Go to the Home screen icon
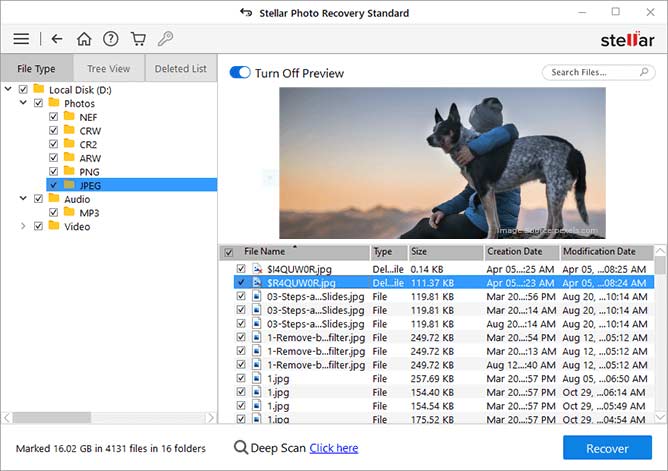 coord(84,39)
